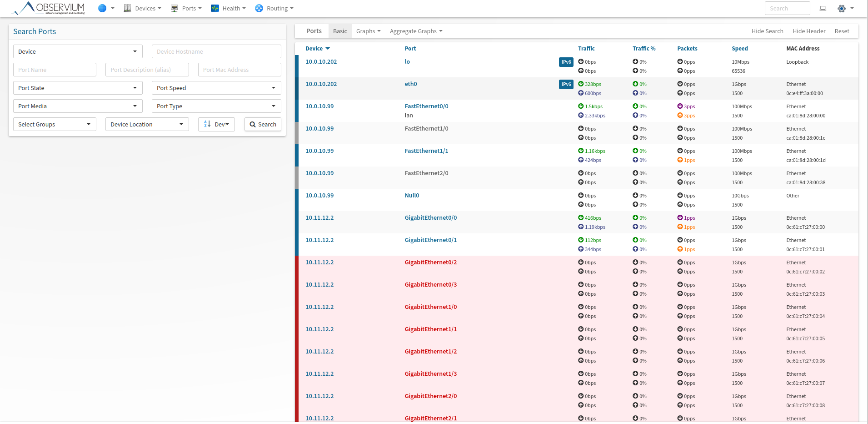Click the Devices building icon
868x424 pixels.
(x=127, y=8)
